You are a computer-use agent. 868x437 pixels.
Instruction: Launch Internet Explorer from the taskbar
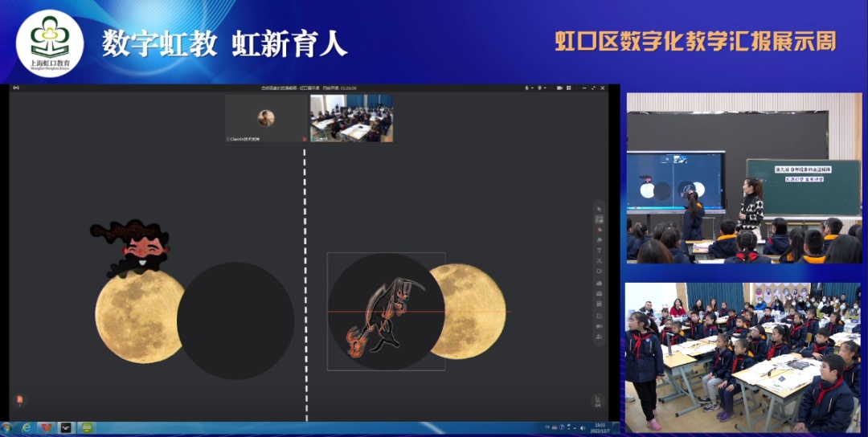(26, 428)
